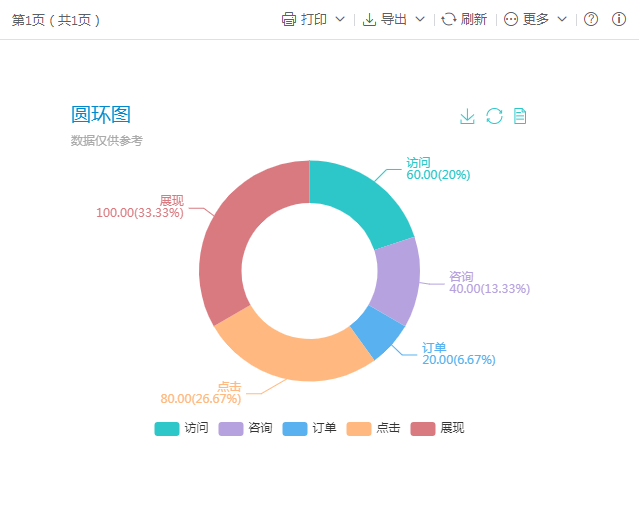Expand the dropdown arrow next to 打印

340,19
